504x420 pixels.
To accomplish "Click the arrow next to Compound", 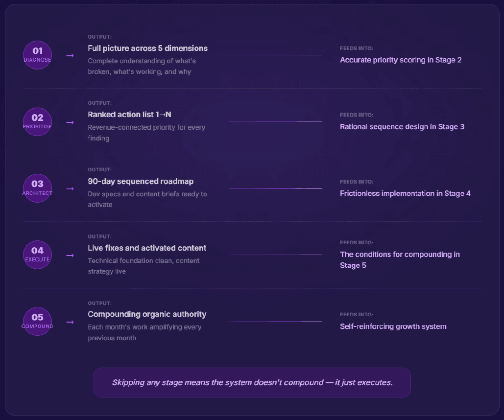I will click(70, 322).
